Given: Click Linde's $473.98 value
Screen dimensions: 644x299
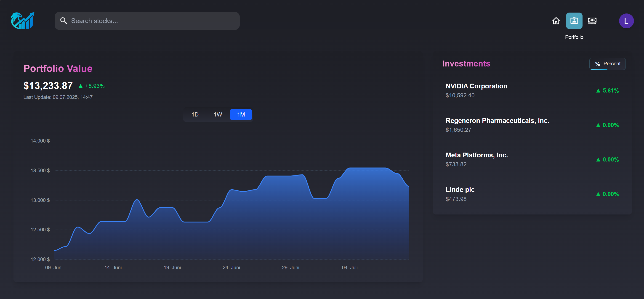Looking at the screenshot, I should 456,199.
